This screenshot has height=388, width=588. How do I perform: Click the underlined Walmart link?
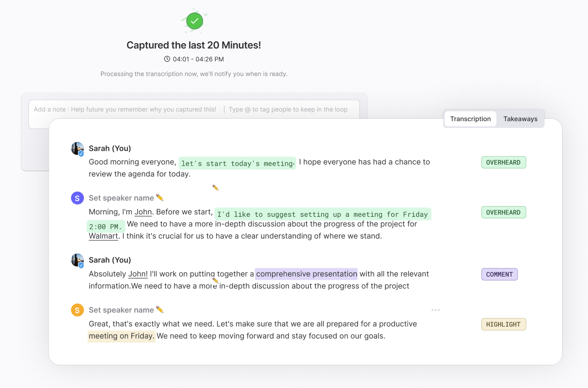[103, 236]
